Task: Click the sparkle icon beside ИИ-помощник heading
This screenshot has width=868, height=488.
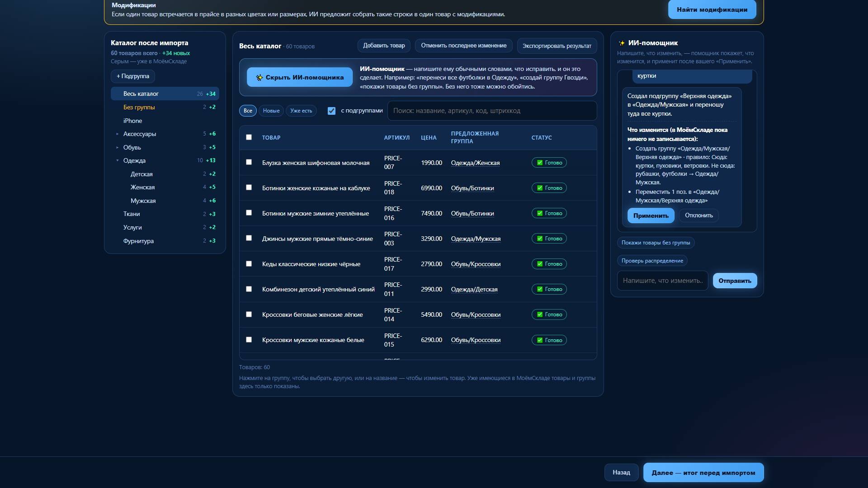Action: tap(622, 43)
